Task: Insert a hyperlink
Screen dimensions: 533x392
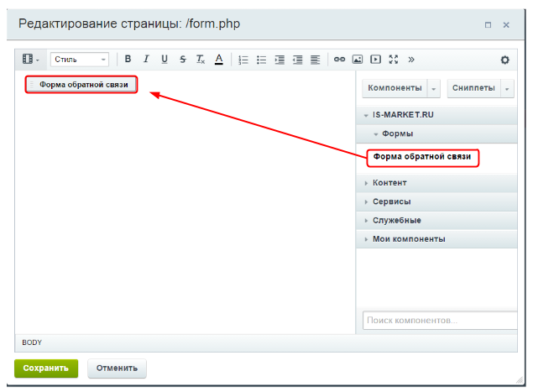Action: click(x=339, y=60)
